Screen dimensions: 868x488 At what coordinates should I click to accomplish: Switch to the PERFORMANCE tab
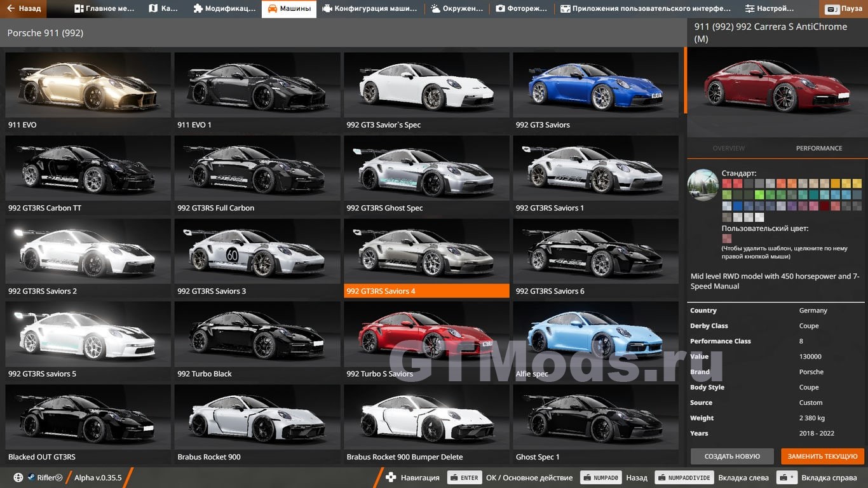coord(819,148)
